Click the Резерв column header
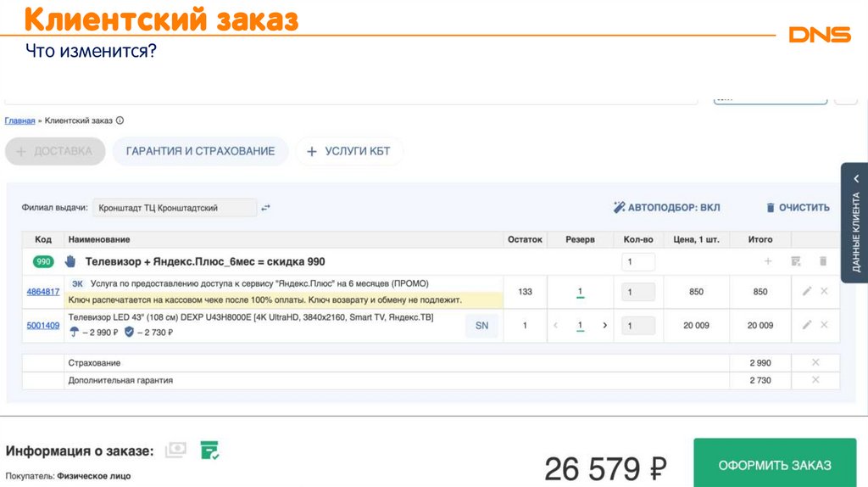868x487 pixels. (x=580, y=239)
